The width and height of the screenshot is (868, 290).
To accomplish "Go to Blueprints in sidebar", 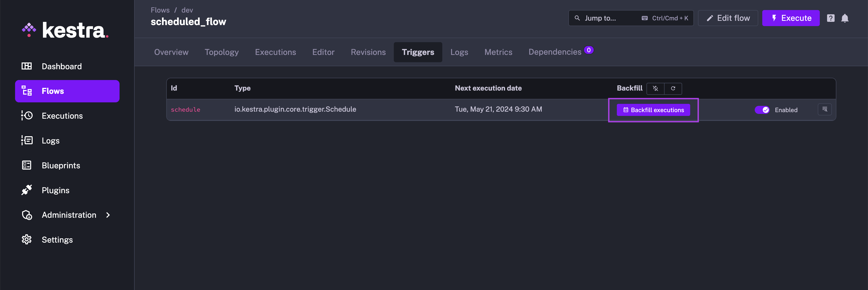I will (x=61, y=166).
